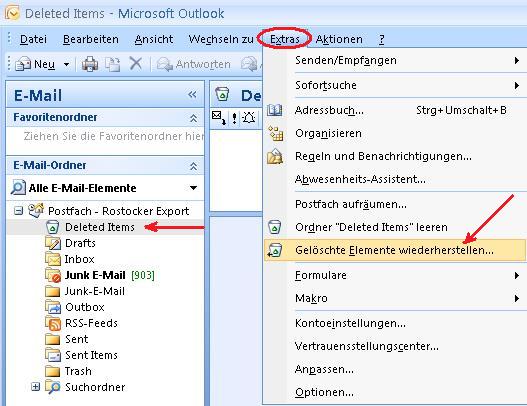This screenshot has height=406, width=527.
Task: Expand the Suchordner tree node
Action: tap(35, 387)
